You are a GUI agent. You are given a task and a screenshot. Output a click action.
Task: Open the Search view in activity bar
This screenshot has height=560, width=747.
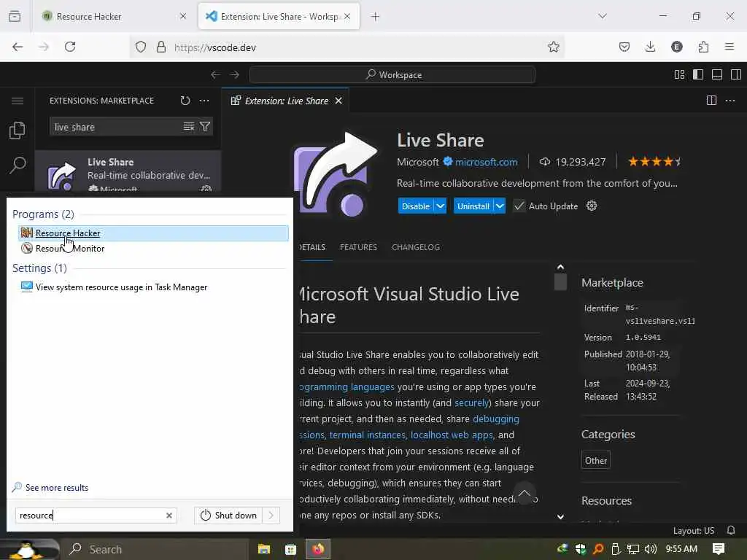18,166
